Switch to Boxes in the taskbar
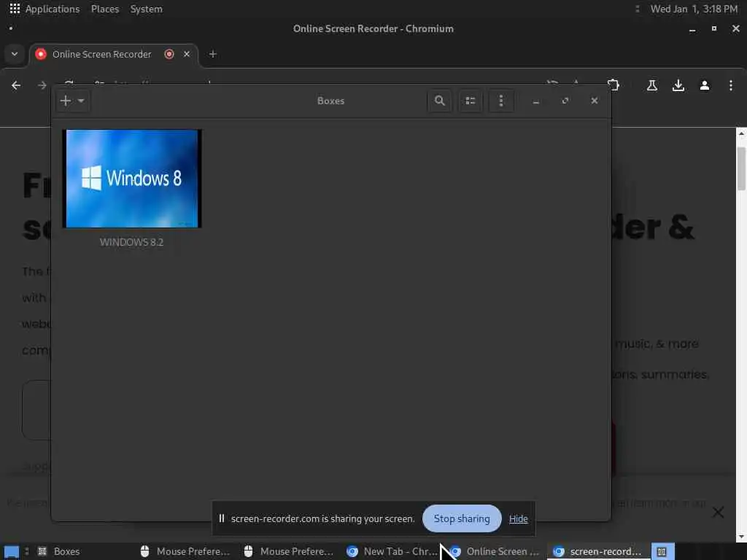The width and height of the screenshot is (747, 560). tap(59, 551)
